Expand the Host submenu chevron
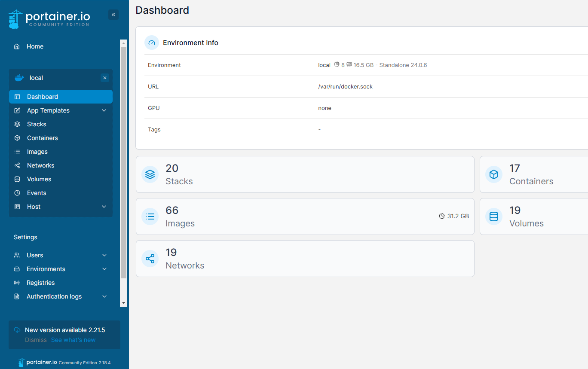Screen dimensions: 588x369 click(104, 207)
